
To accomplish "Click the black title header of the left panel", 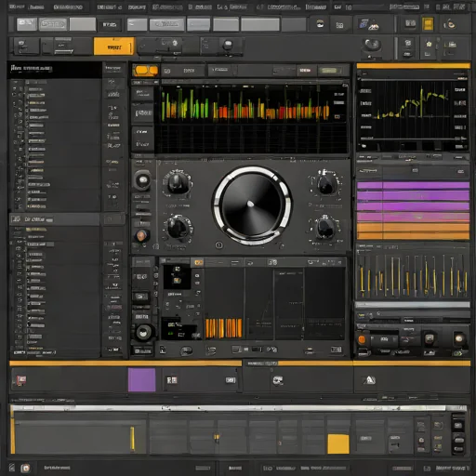I will pos(55,69).
